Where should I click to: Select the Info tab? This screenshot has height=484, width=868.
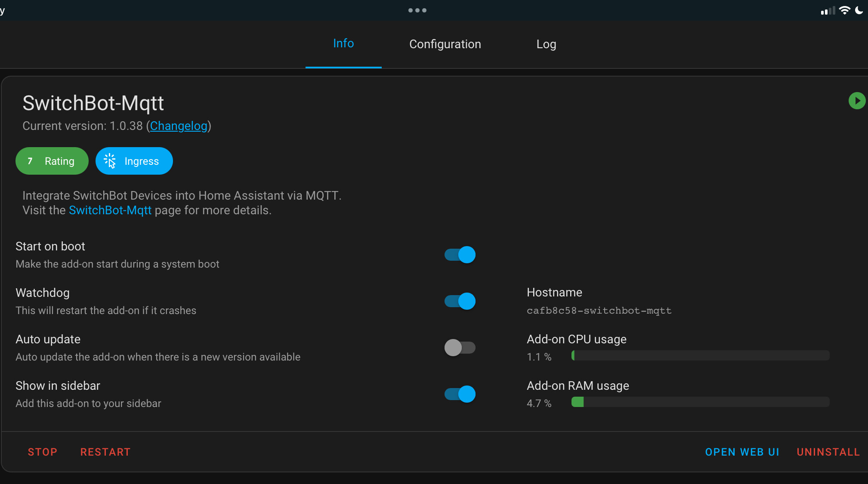tap(343, 43)
